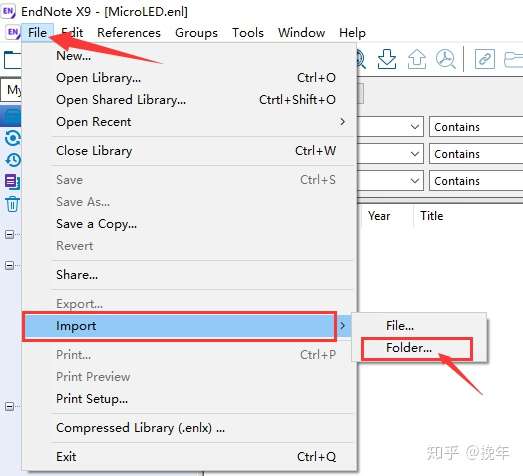Click the import reference down-arrow toolbar icon
The width and height of the screenshot is (523, 476).
[387, 59]
